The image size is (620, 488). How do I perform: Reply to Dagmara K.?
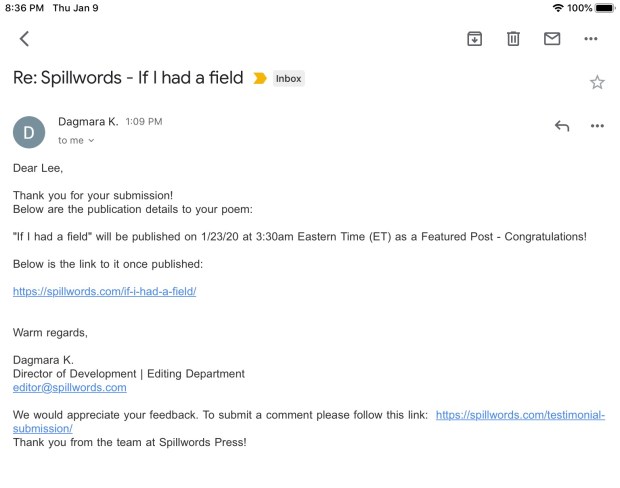562,126
